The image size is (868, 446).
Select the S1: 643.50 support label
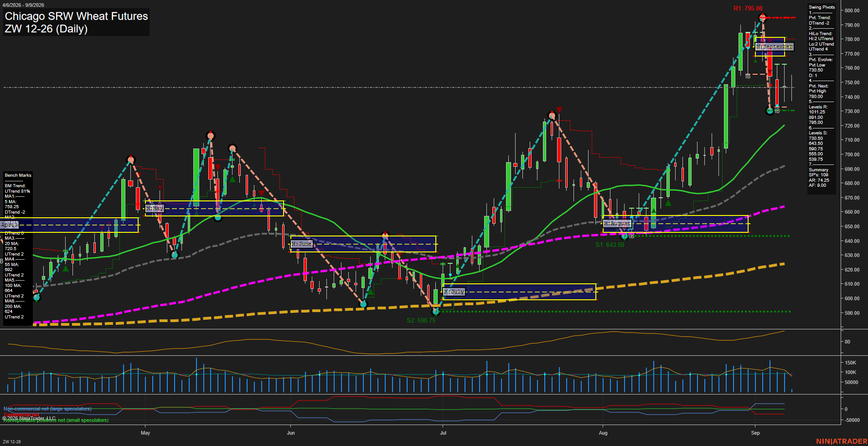pyautogui.click(x=610, y=245)
